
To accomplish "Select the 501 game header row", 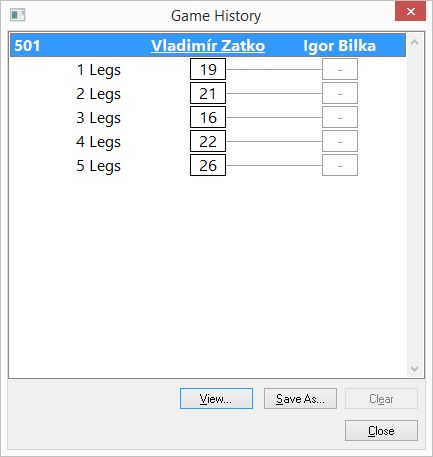I will click(x=208, y=45).
